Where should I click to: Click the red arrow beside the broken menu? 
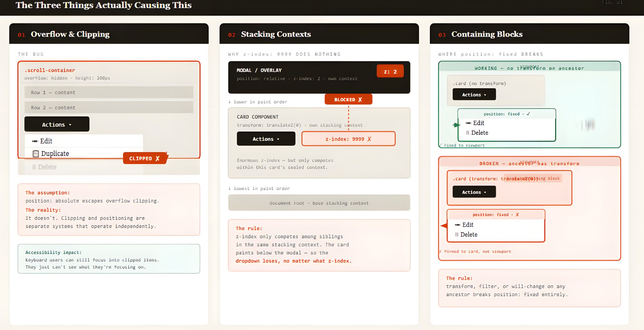point(444,226)
